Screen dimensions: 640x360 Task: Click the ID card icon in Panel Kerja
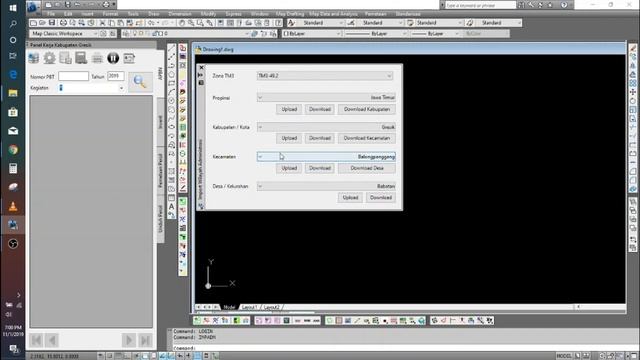click(129, 58)
